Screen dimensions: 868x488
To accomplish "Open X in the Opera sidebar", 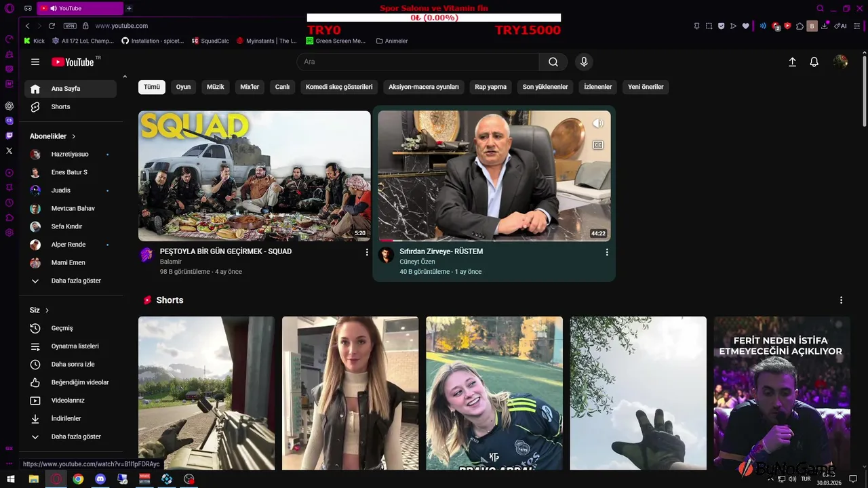I will 9,150.
